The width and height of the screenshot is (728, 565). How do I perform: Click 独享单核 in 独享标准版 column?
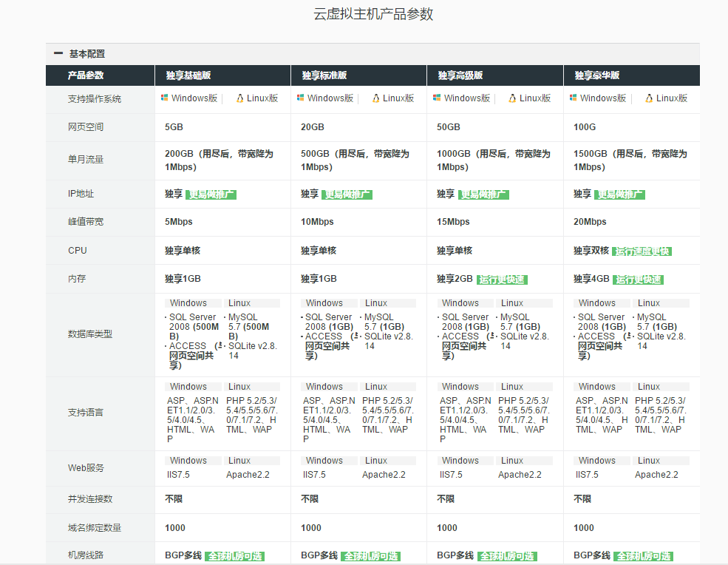click(319, 251)
